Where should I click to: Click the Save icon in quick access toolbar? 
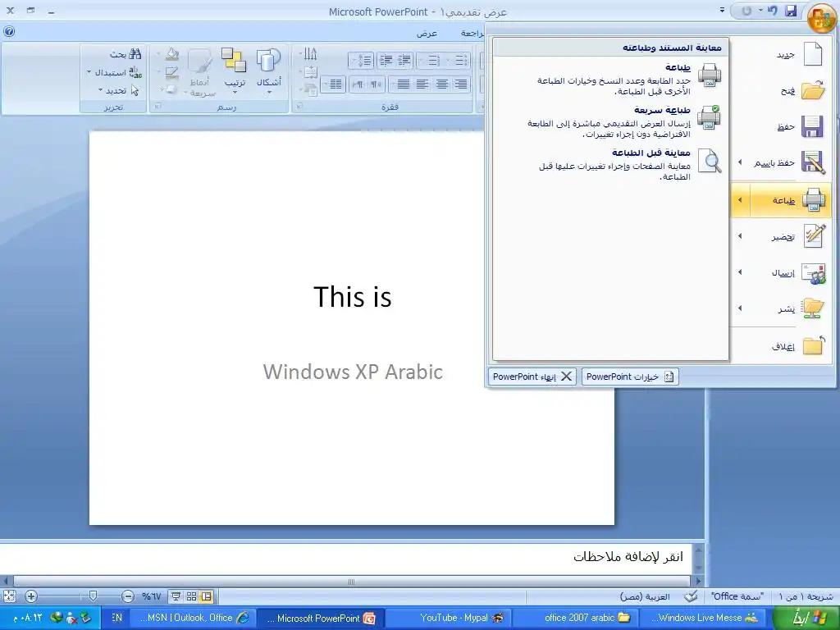[x=792, y=11]
